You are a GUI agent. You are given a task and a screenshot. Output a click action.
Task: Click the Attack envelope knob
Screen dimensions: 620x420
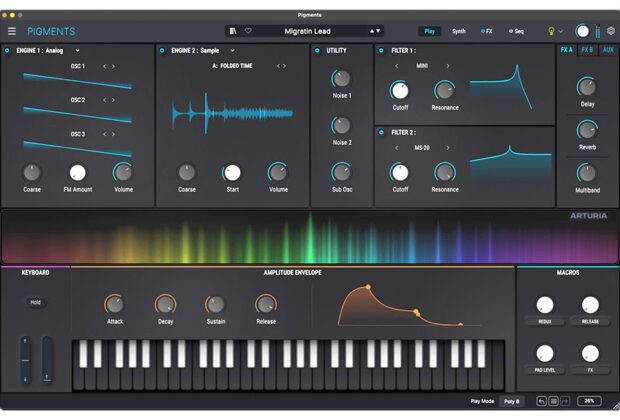point(115,305)
